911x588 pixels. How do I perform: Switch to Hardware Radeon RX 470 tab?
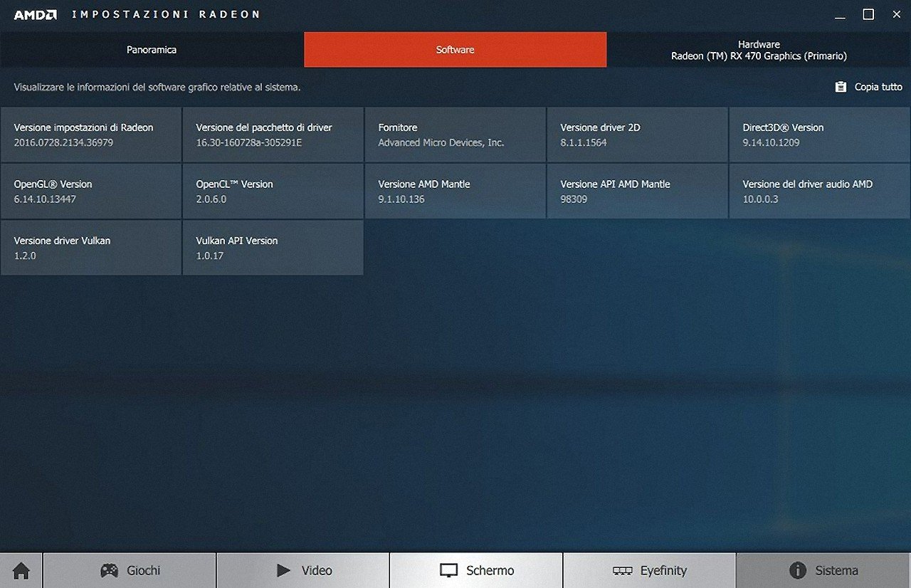click(x=759, y=50)
